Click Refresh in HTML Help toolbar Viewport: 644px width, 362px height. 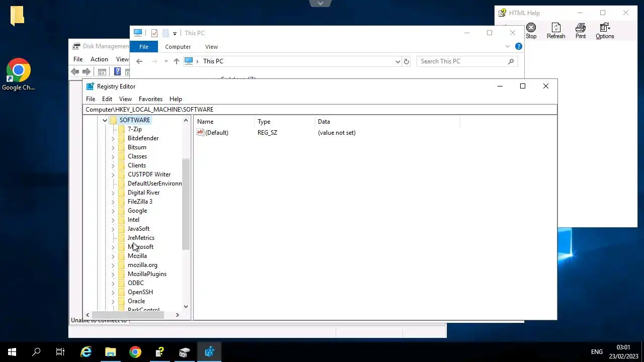click(556, 31)
